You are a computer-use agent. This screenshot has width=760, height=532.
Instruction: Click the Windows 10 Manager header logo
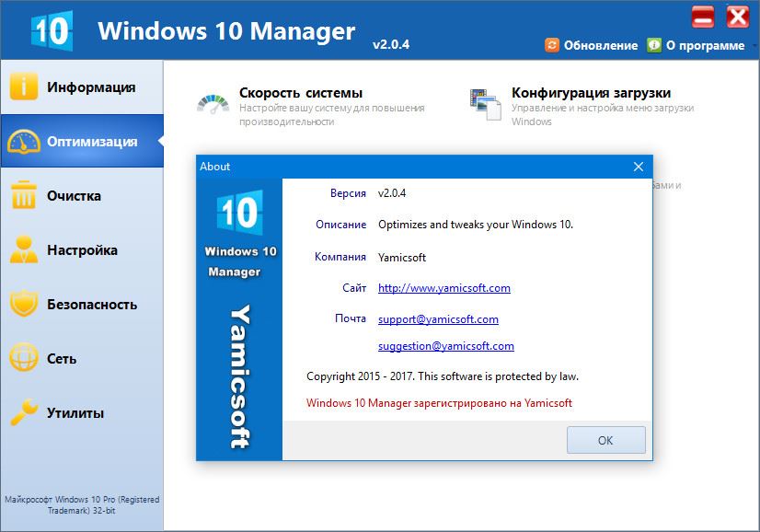coord(52,30)
